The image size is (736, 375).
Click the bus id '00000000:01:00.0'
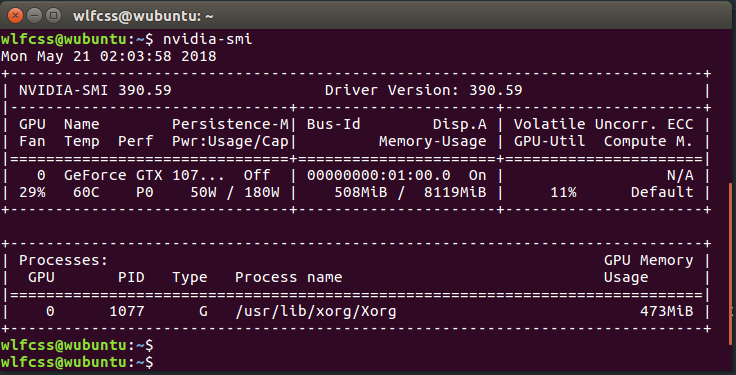tap(379, 176)
